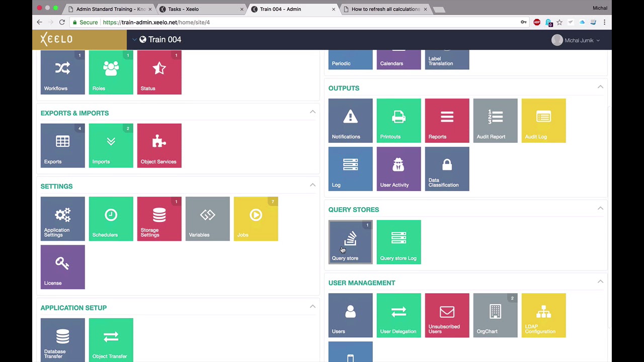Click the Xeelo logo
The height and width of the screenshot is (362, 644).
coord(56,39)
